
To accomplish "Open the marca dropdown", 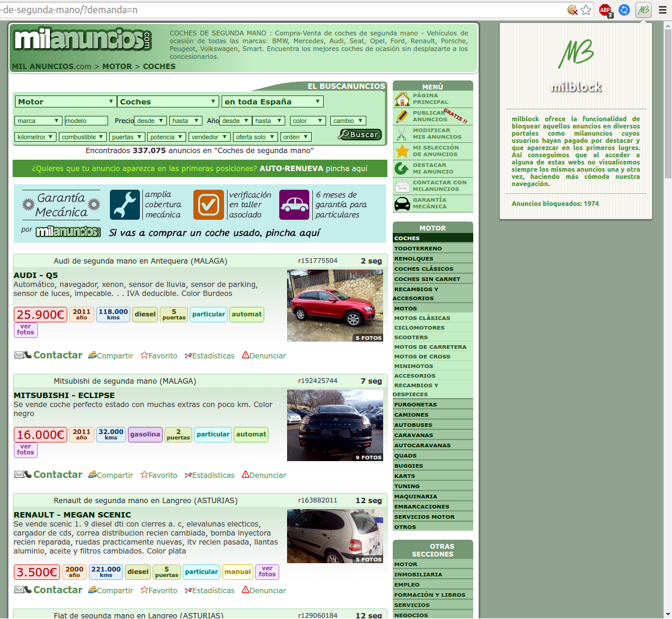I will click(x=38, y=121).
